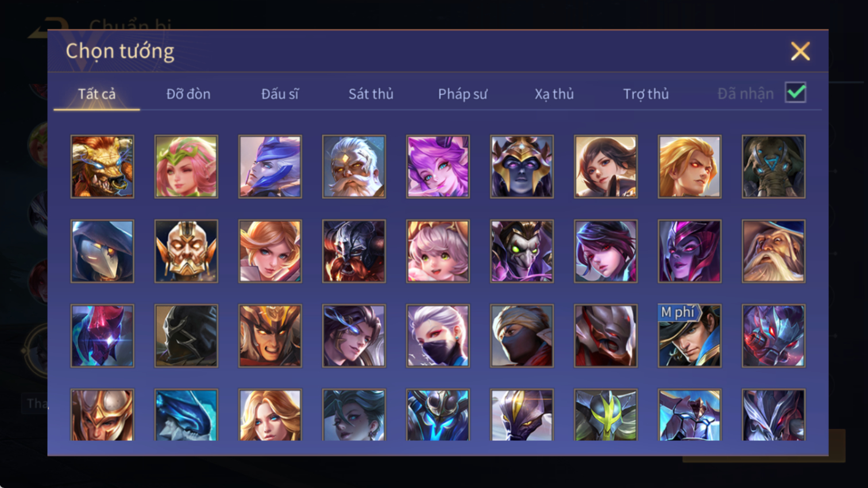This screenshot has height=488, width=868.
Task: Select the elephant hero portrait
Action: [x=773, y=167]
